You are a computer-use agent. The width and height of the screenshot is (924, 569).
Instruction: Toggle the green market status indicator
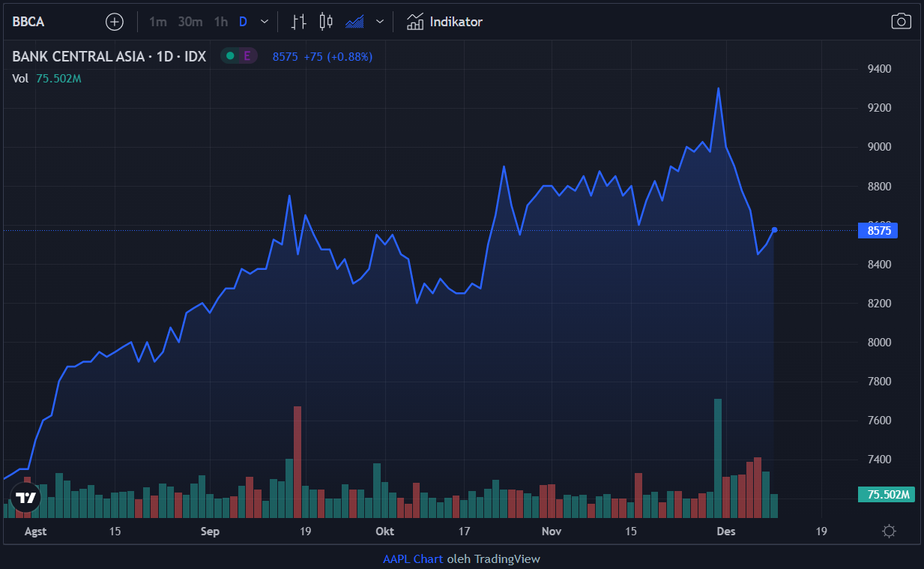point(229,56)
